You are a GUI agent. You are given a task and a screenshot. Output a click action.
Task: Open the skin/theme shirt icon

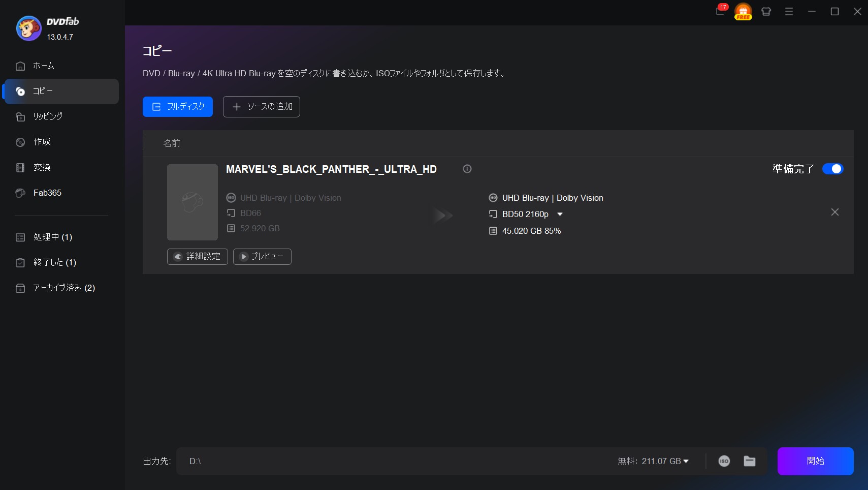point(766,11)
